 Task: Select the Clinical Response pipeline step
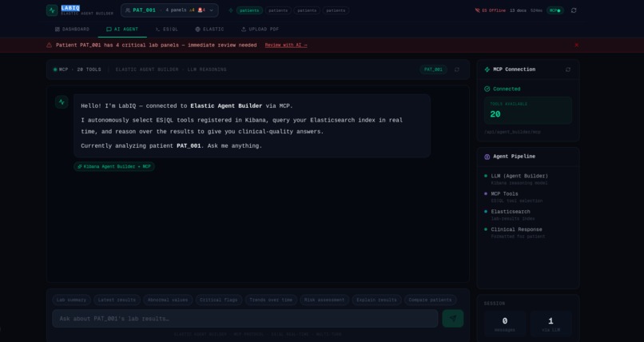click(x=528, y=233)
